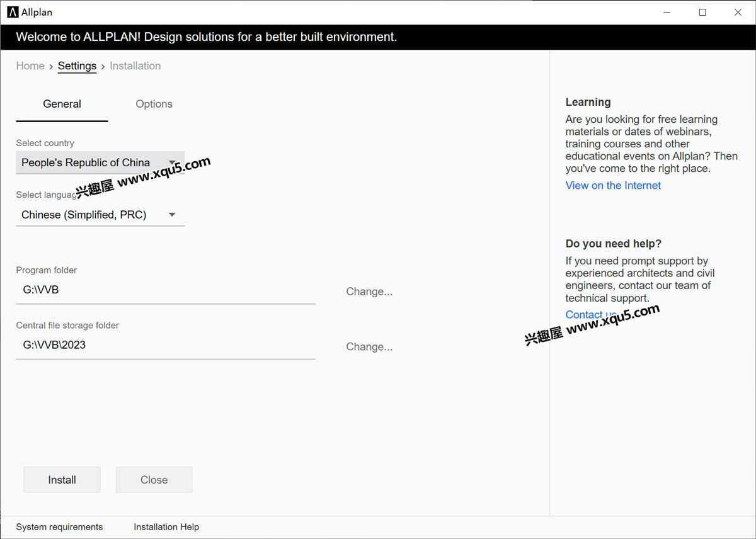Select the Settings breadcrumb
Viewport: 756px width, 539px height.
(x=77, y=66)
